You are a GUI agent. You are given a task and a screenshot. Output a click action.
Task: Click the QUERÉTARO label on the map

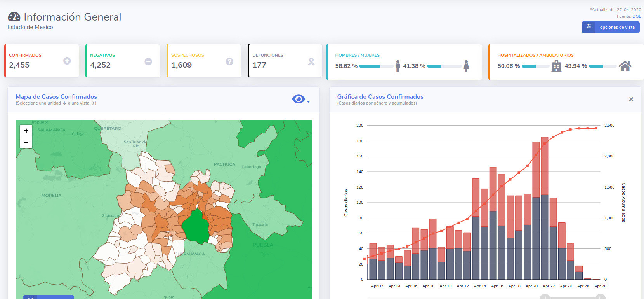tap(108, 128)
